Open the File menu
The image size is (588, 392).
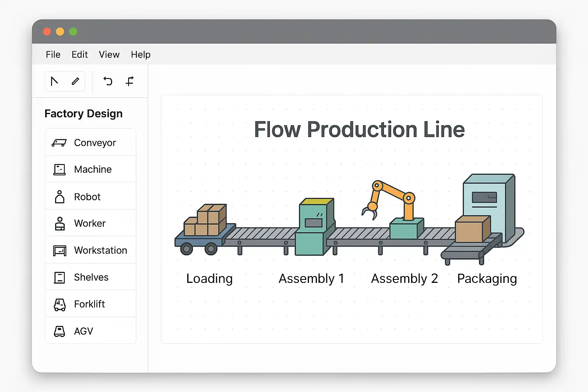53,55
